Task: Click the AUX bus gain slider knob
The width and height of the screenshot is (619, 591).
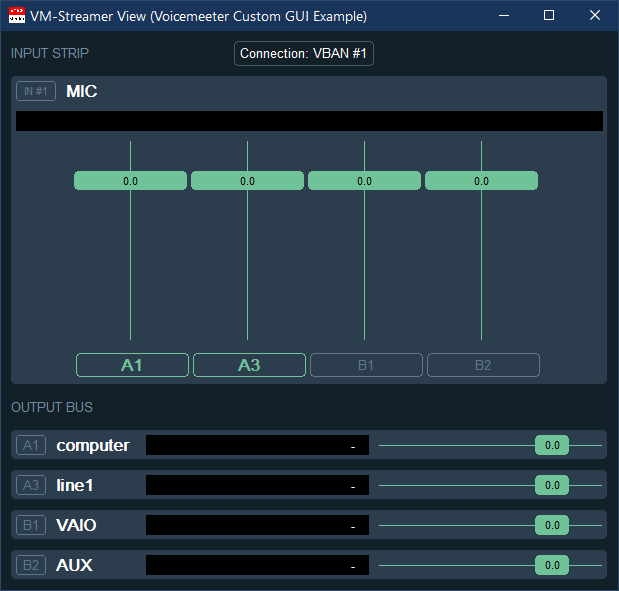Action: click(x=552, y=565)
